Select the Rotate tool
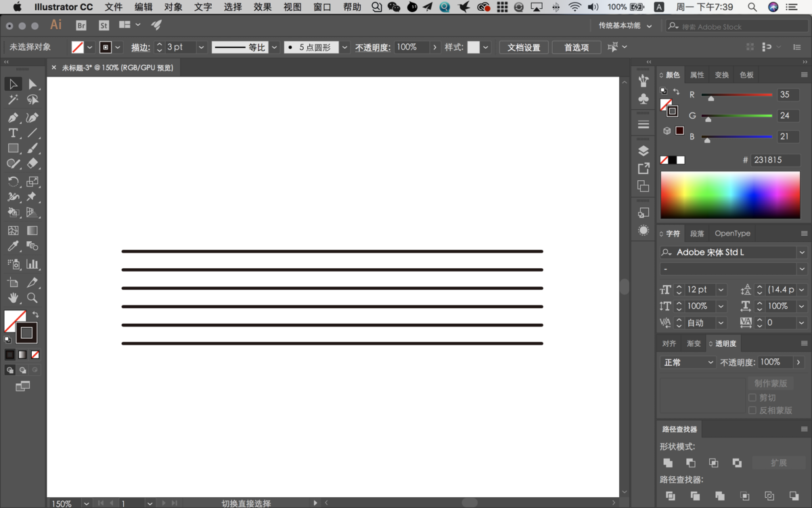This screenshot has height=508, width=812. 13,182
